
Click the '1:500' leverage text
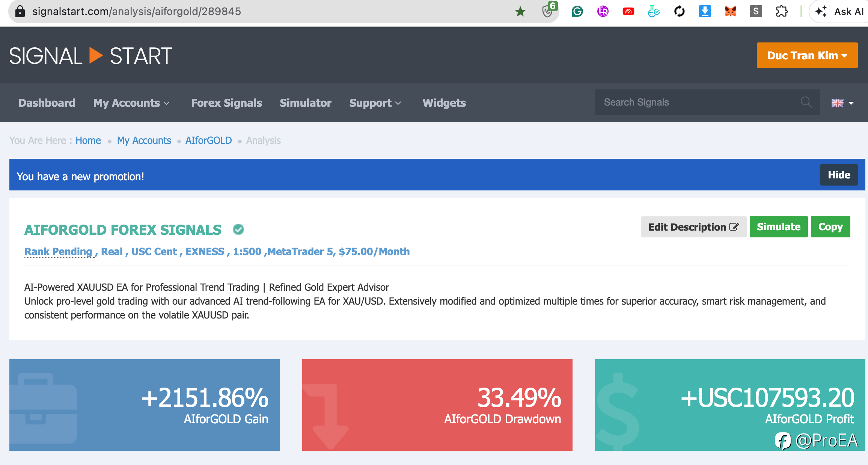pos(247,252)
